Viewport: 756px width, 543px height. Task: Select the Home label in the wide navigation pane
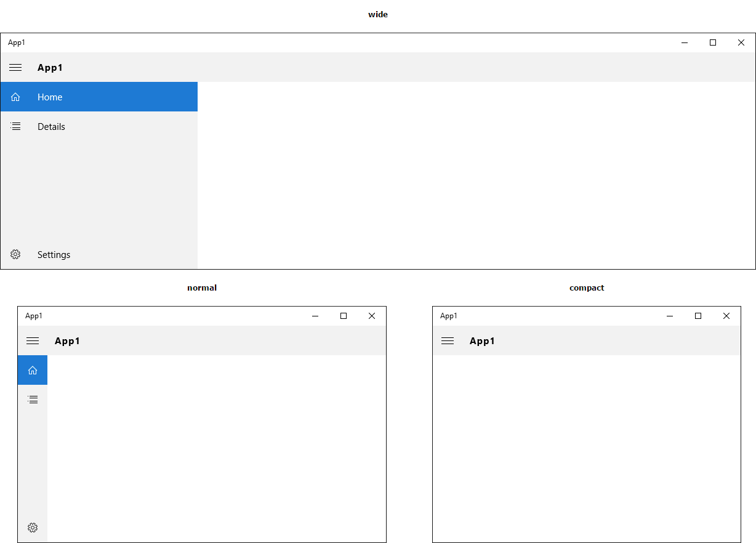click(50, 97)
